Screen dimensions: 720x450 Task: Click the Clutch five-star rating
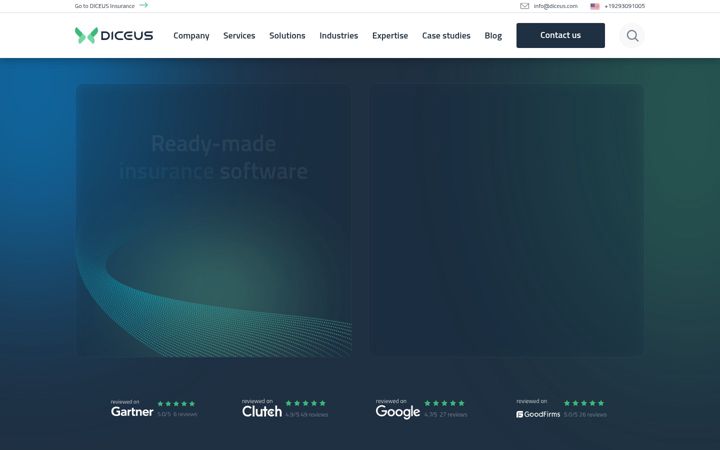(305, 403)
